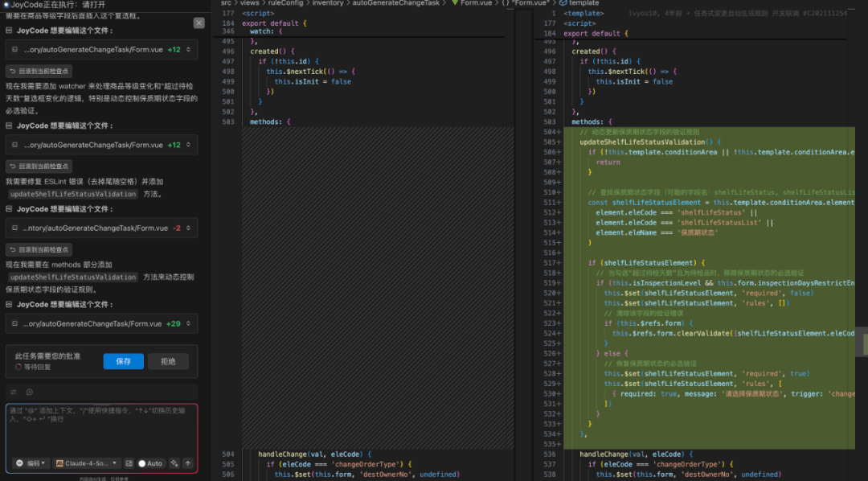Click the 拒绝 button to reject
Image resolution: width=868 pixels, height=481 pixels.
pos(168,361)
